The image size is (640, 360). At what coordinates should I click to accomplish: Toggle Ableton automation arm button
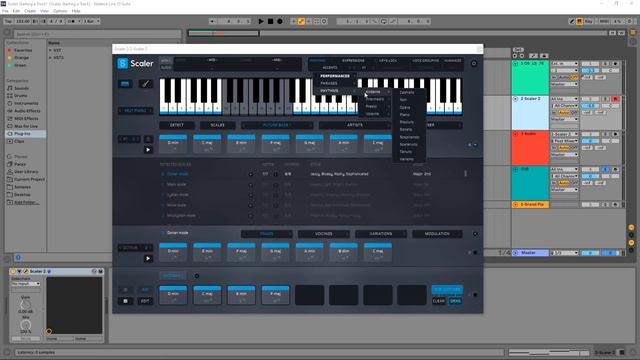(x=301, y=21)
